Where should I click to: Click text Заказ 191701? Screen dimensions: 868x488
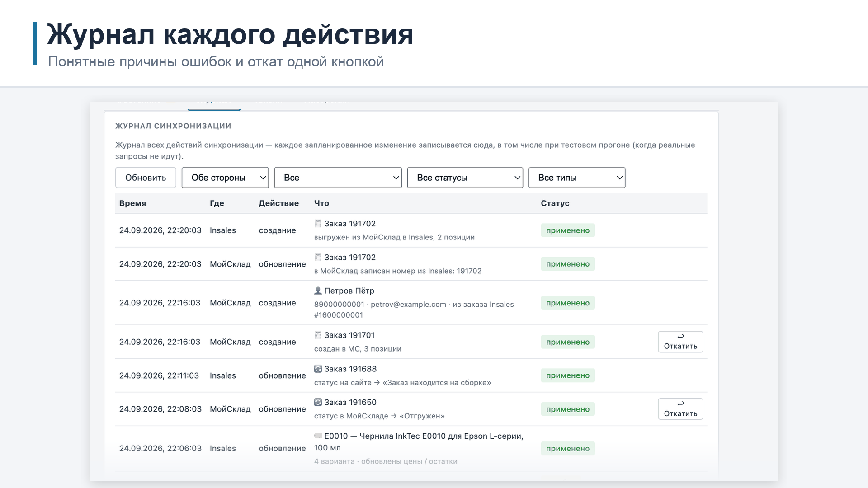[x=349, y=335]
